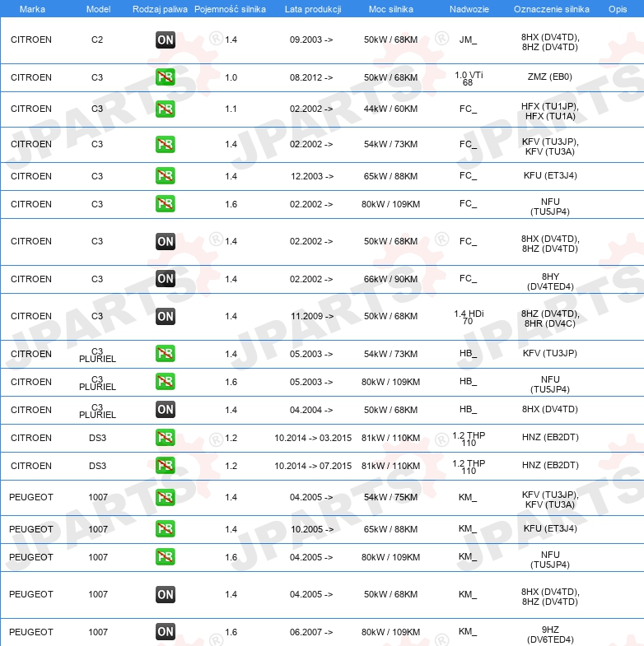
Task: Click the ON icon in the Peugeot 1007 50kW/68KM row
Action: click(166, 594)
